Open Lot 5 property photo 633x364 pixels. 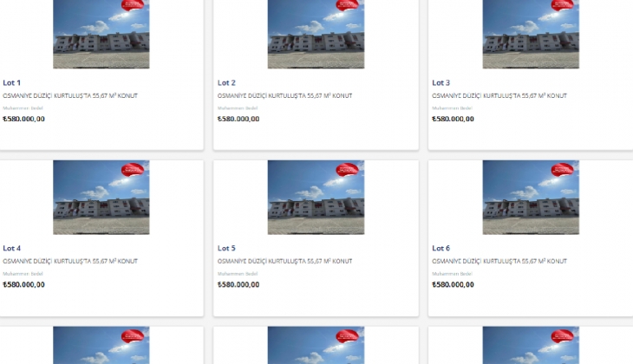coord(316,198)
